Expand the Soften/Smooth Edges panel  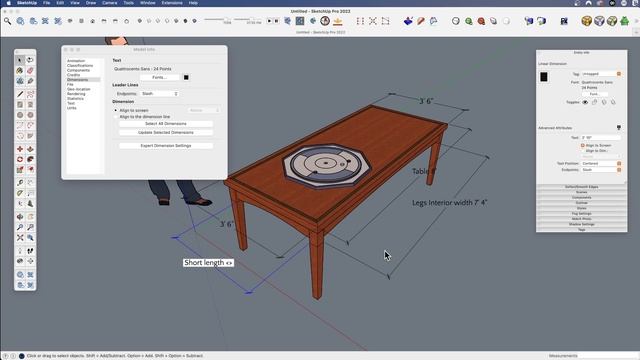[x=582, y=187]
